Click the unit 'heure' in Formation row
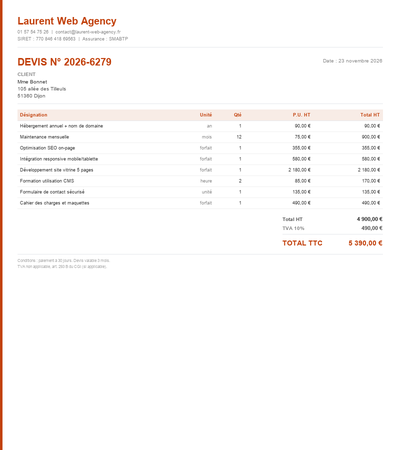Screen dimensions: 400x450 coord(206,181)
